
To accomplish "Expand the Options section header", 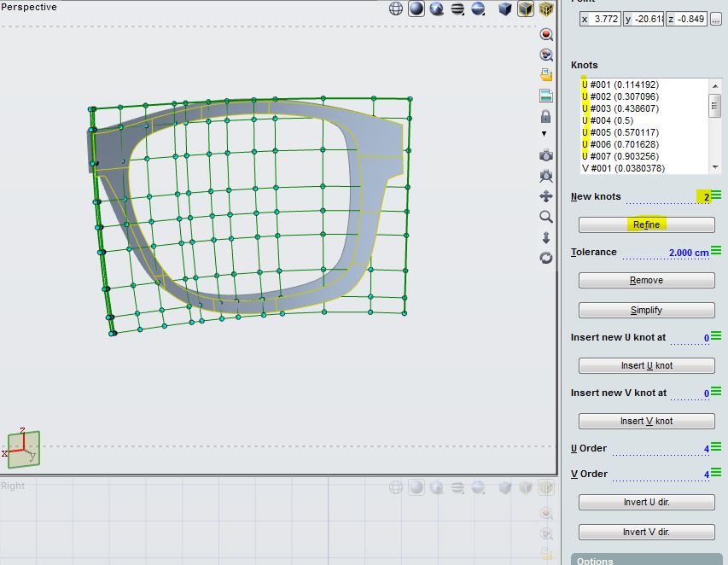I will [646, 559].
